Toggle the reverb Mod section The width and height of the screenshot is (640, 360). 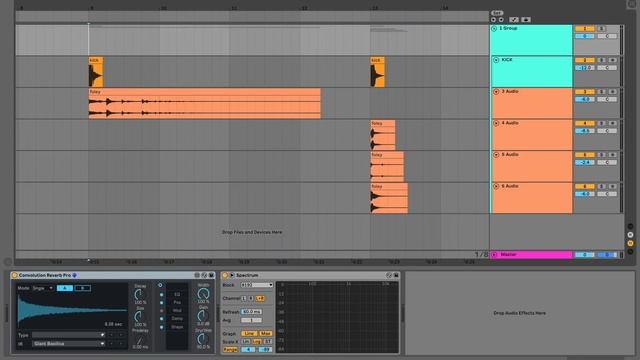coord(161,311)
